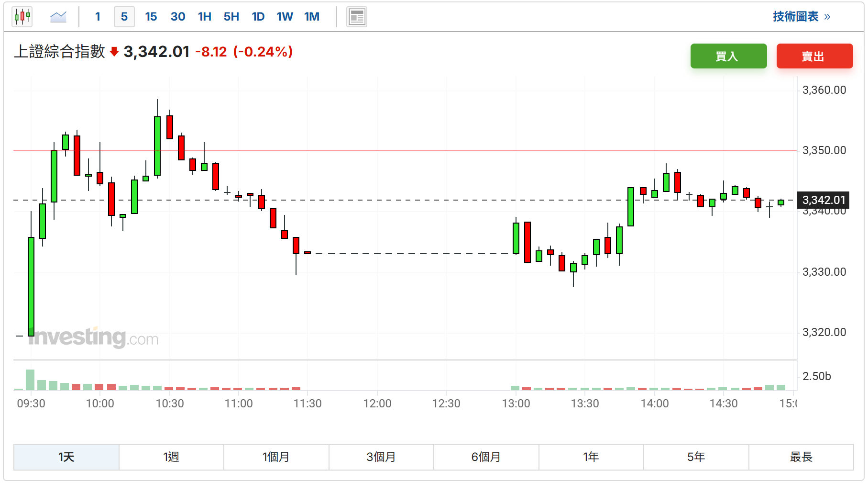Click the tall opening green candle at 09:30
The width and height of the screenshot is (868, 483).
(x=31, y=286)
